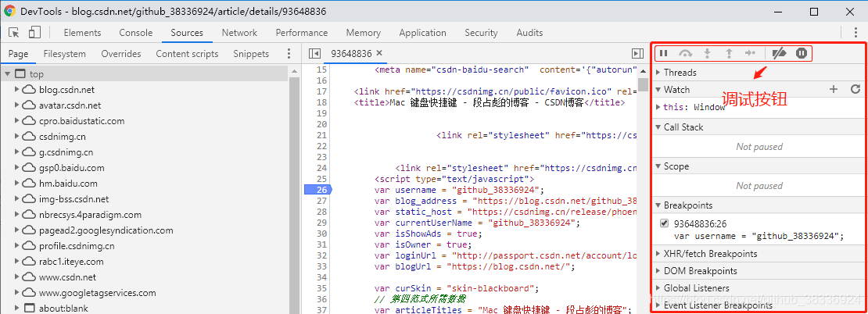Open the Security tab
The width and height of the screenshot is (868, 314).
tap(481, 33)
